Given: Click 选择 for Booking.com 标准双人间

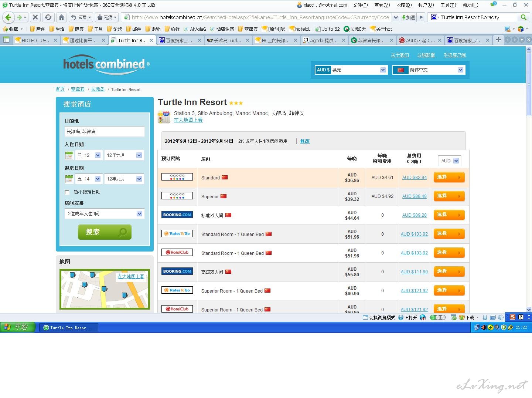Looking at the screenshot, I should click(449, 215).
